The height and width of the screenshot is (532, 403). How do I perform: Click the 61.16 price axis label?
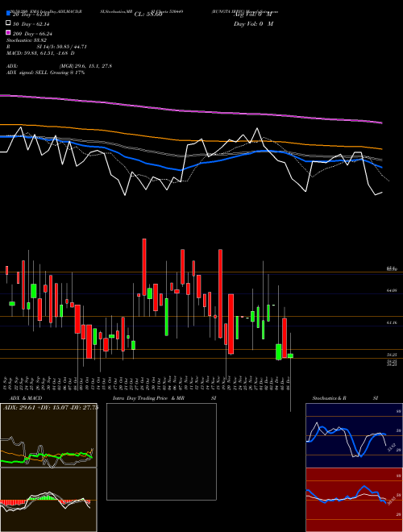coord(392,322)
